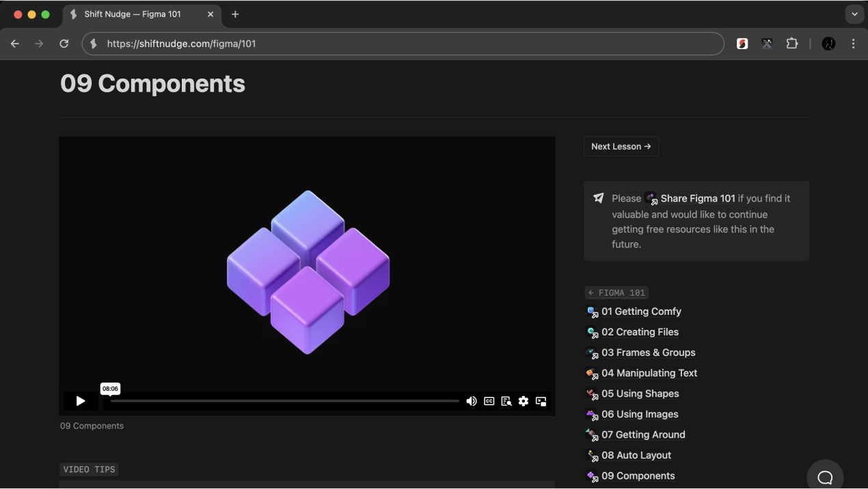
Task: Open the red S browser extension
Action: point(742,44)
